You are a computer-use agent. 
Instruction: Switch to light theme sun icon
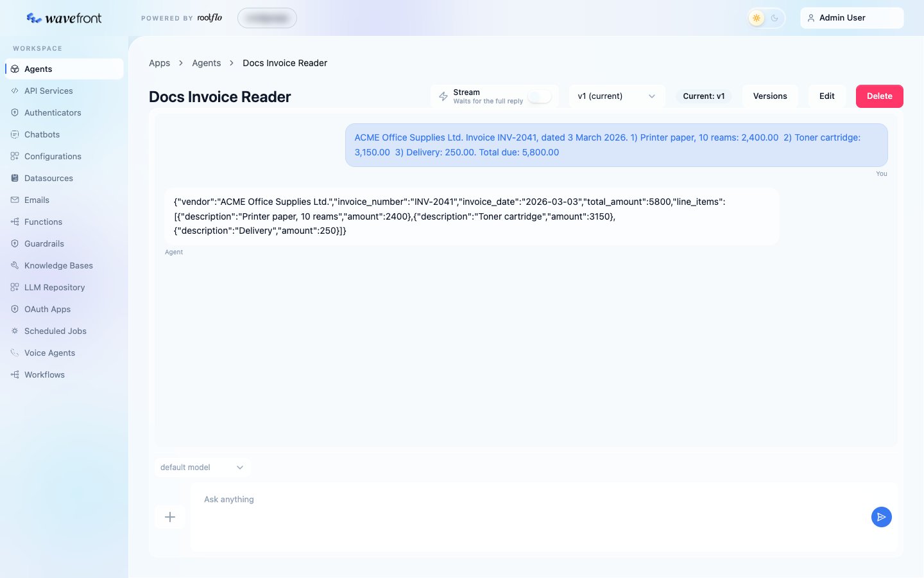(x=757, y=18)
